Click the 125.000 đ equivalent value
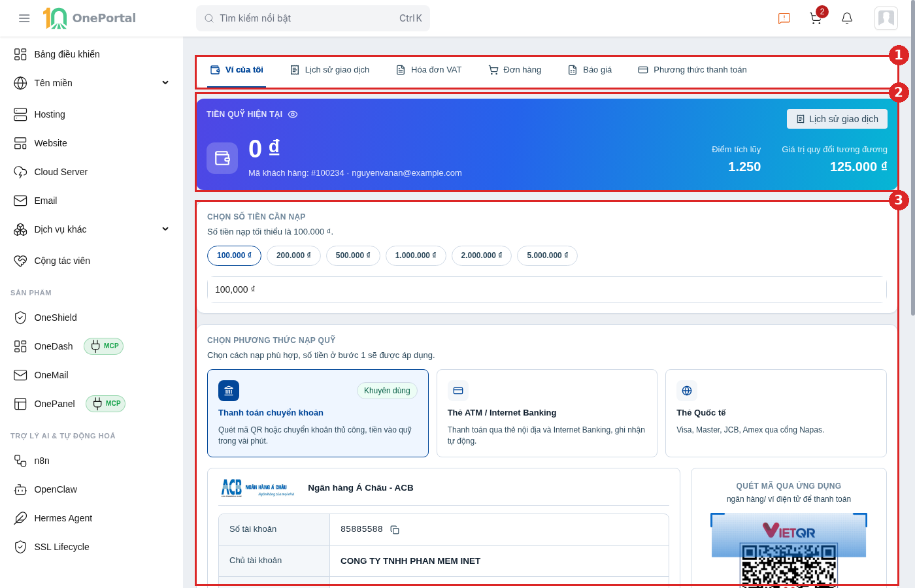The image size is (915, 588). coord(859,167)
